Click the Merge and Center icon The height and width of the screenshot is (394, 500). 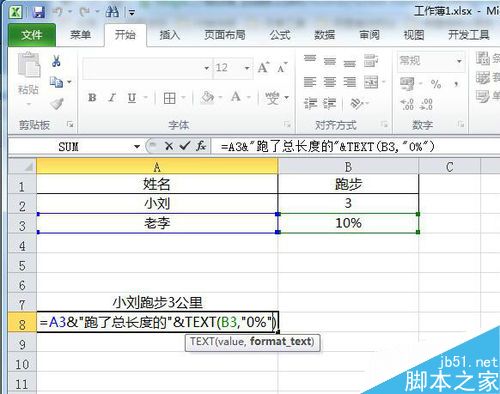371,82
